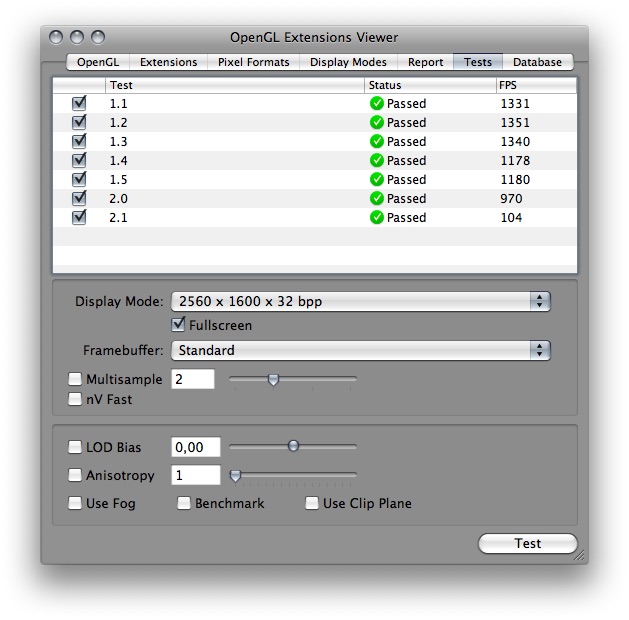Uncheck the test 1.2 checkbox

click(79, 122)
